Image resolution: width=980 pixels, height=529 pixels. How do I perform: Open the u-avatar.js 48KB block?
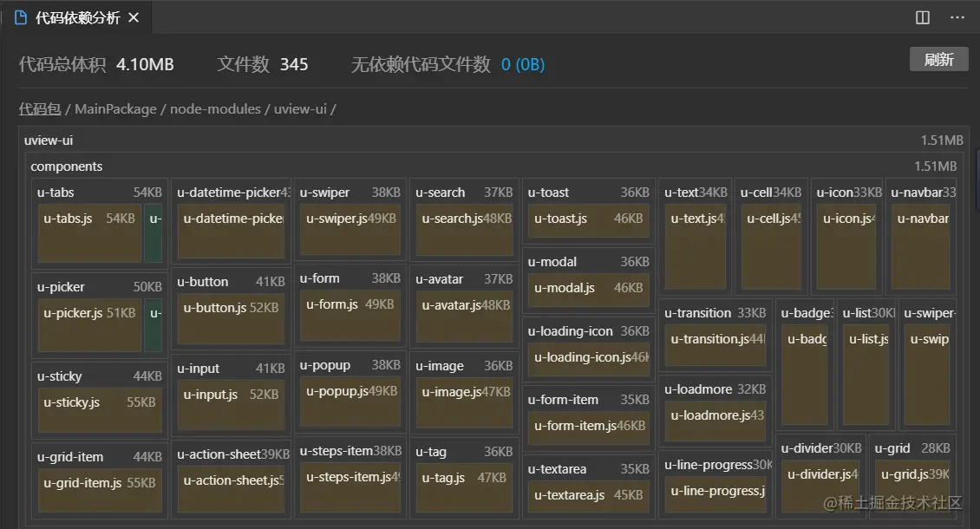pyautogui.click(x=465, y=317)
